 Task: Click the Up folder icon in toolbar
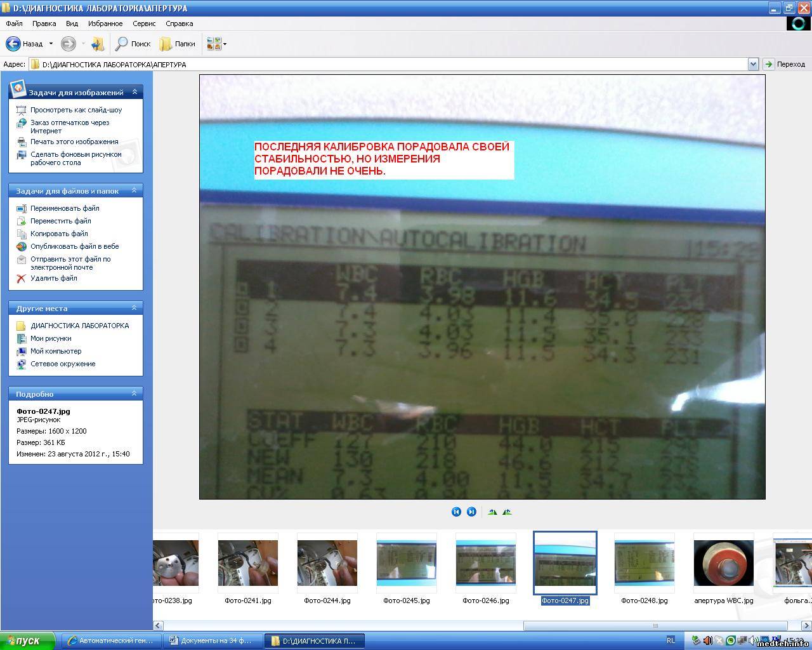[x=98, y=44]
